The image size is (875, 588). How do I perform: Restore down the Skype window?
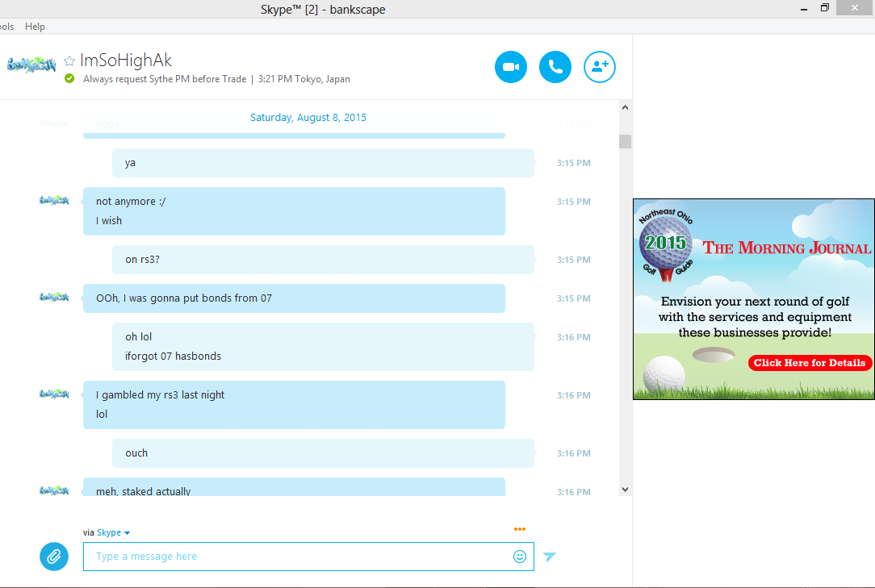[x=825, y=8]
